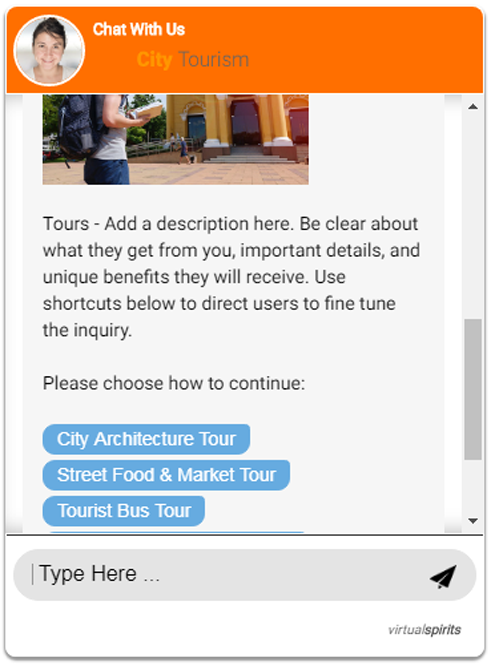Image resolution: width=494 pixels, height=670 pixels.
Task: Click the 'Please choose how to continue' prompt
Action: point(174,383)
